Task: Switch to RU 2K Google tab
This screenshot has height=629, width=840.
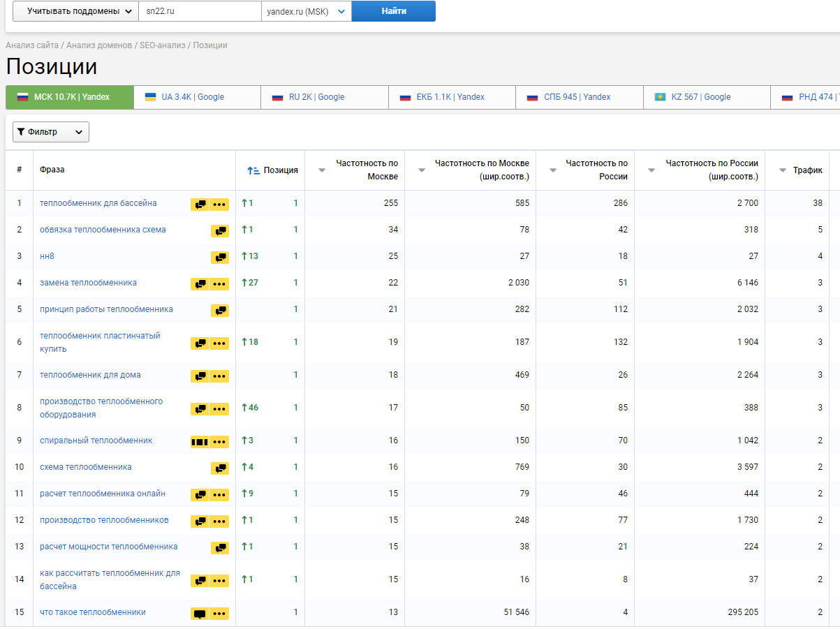Action: coord(325,97)
